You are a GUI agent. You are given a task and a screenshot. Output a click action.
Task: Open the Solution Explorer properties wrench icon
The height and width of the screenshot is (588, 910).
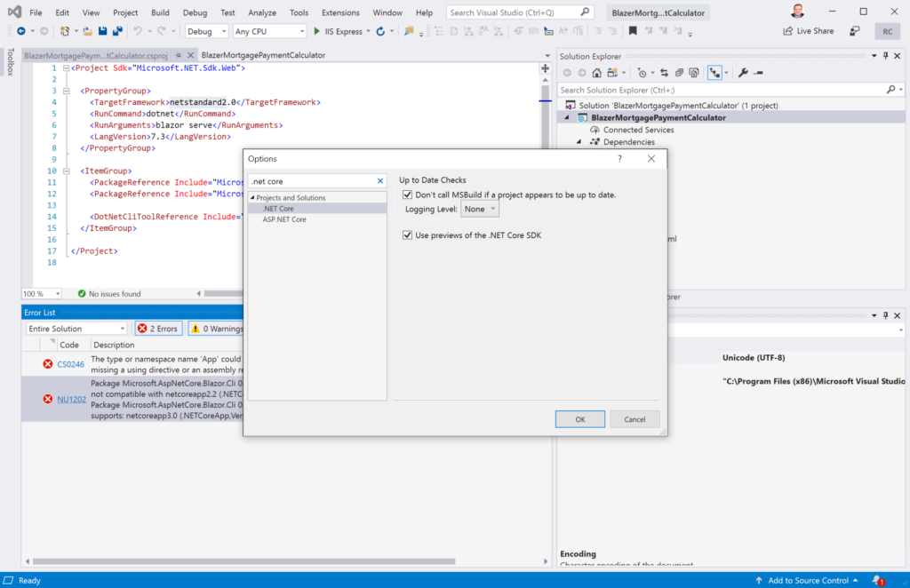tap(743, 73)
